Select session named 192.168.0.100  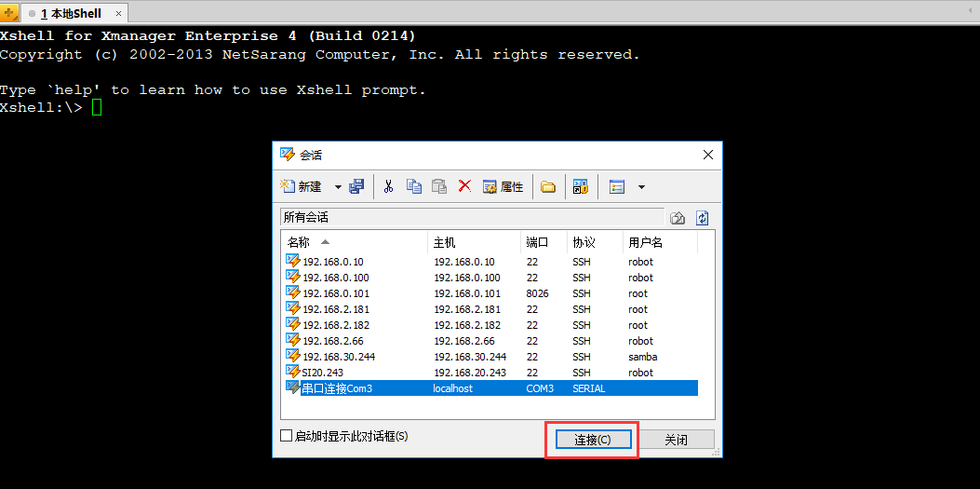[x=336, y=278]
